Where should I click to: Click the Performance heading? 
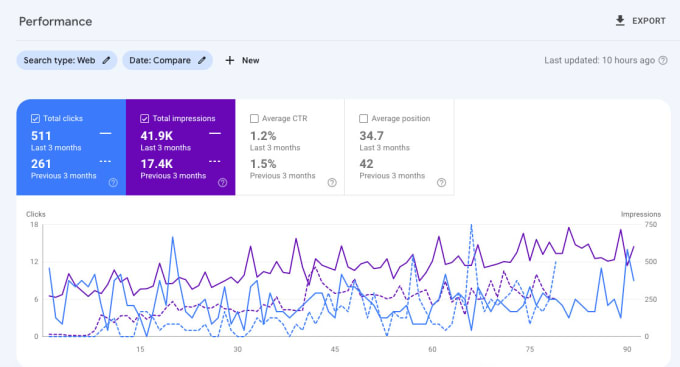56,22
